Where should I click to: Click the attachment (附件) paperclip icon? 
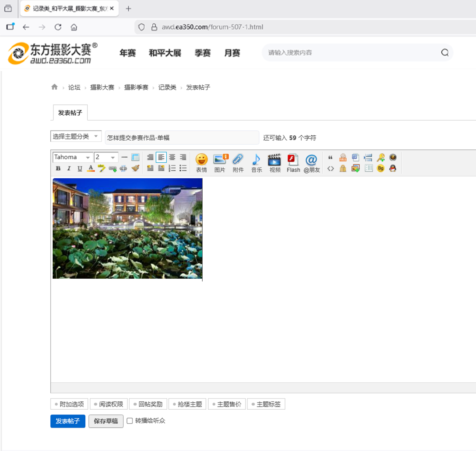(238, 160)
